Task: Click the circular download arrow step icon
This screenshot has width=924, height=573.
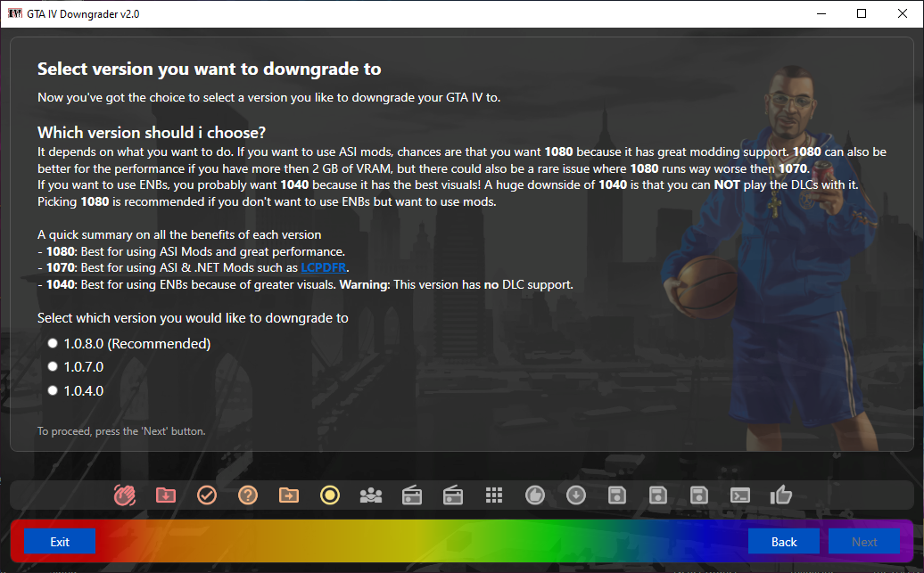Action: (x=576, y=495)
